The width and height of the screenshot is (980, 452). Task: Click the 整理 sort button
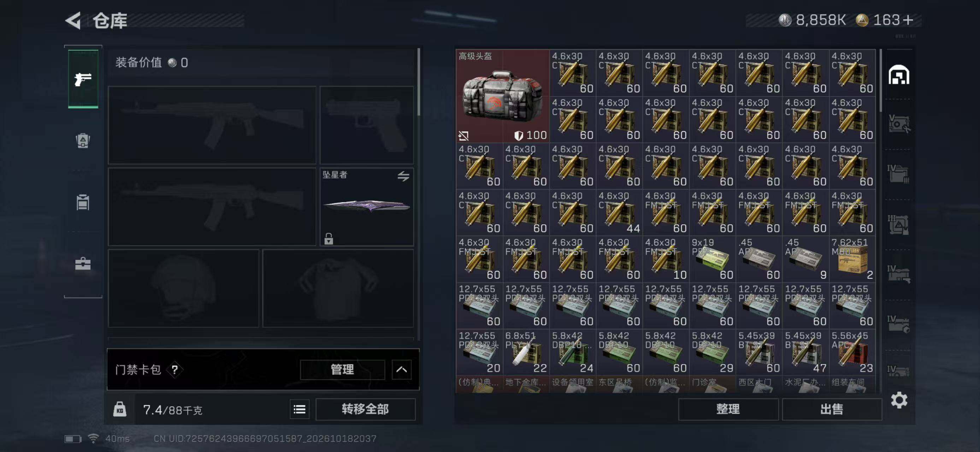pyautogui.click(x=728, y=409)
